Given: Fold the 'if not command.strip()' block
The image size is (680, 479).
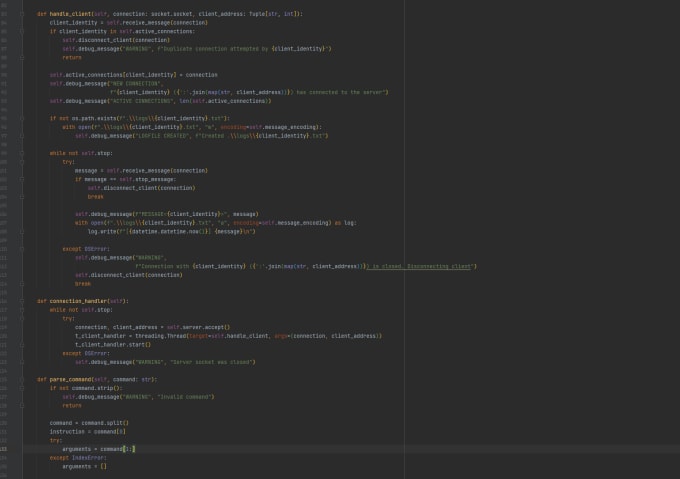Looking at the screenshot, I should click(22, 388).
